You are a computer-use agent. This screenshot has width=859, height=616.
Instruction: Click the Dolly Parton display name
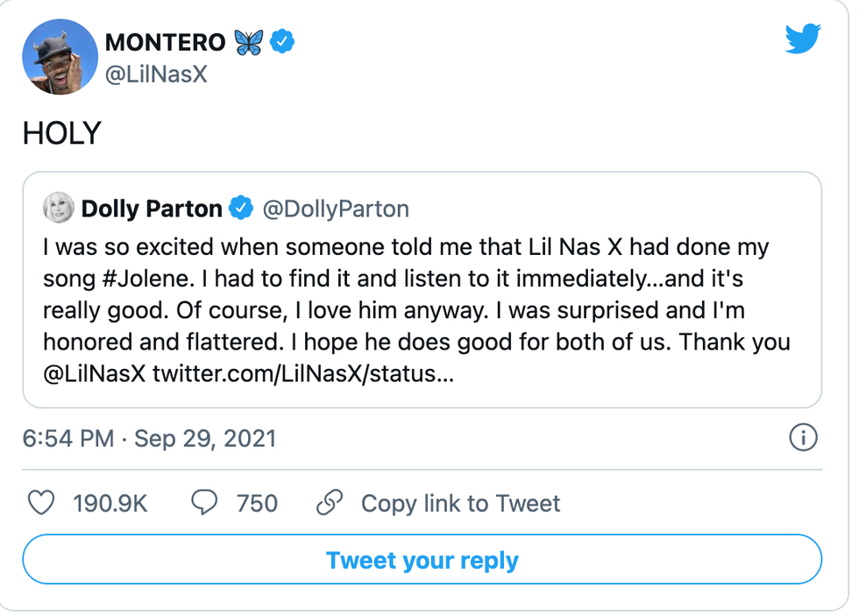click(152, 209)
